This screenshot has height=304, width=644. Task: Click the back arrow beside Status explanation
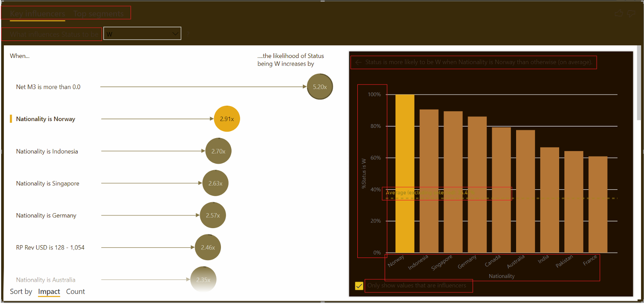(358, 63)
